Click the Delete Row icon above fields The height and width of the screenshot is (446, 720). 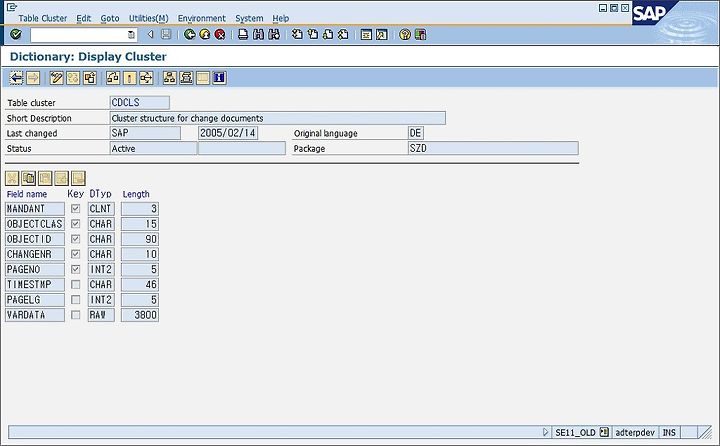[x=78, y=178]
